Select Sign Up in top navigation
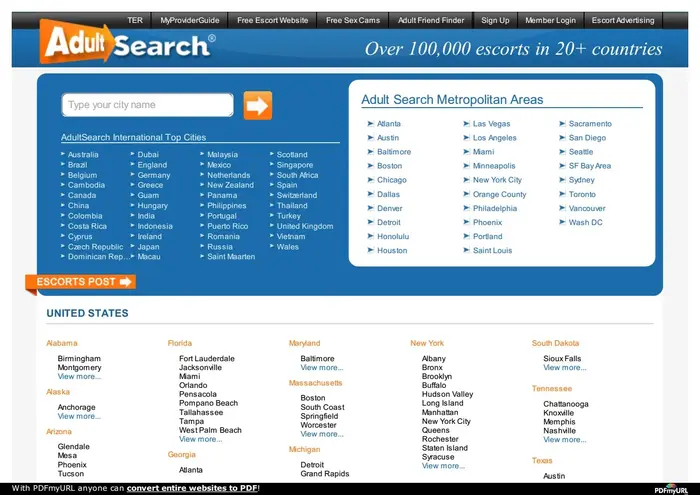This screenshot has width=700, height=495. coord(495,21)
